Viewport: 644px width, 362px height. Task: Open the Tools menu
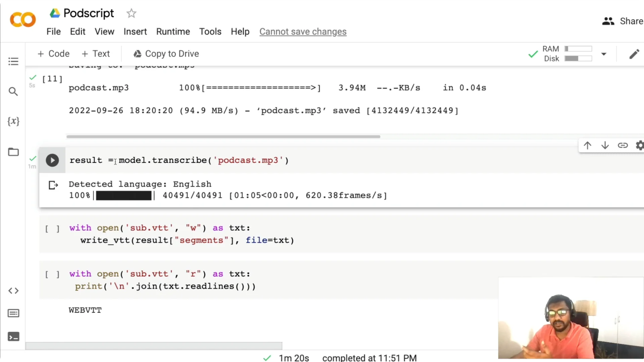210,32
